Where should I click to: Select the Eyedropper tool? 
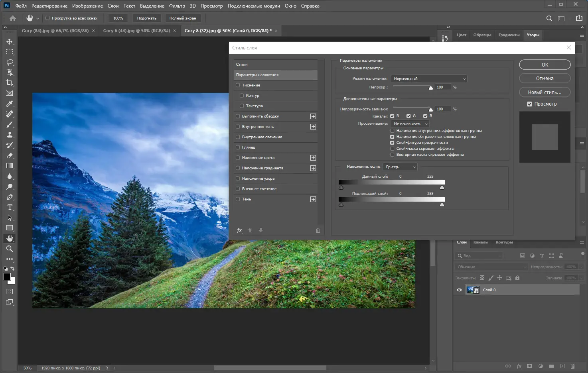(x=10, y=104)
